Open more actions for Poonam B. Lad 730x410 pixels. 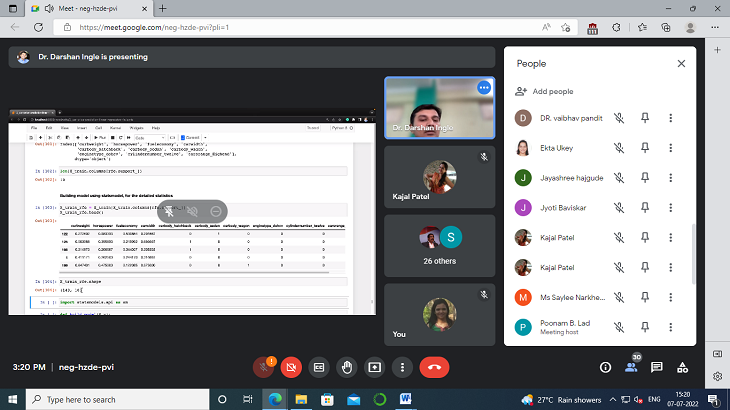[x=670, y=327]
